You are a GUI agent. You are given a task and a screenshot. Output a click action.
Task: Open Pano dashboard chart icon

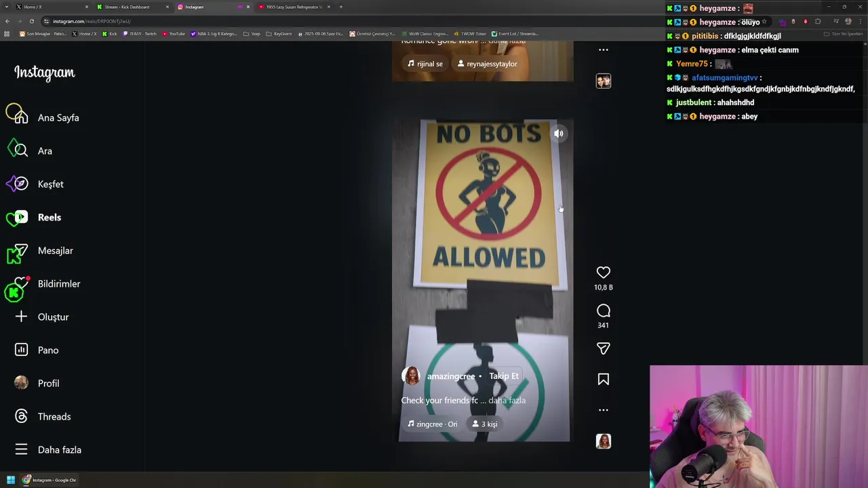coord(21,350)
